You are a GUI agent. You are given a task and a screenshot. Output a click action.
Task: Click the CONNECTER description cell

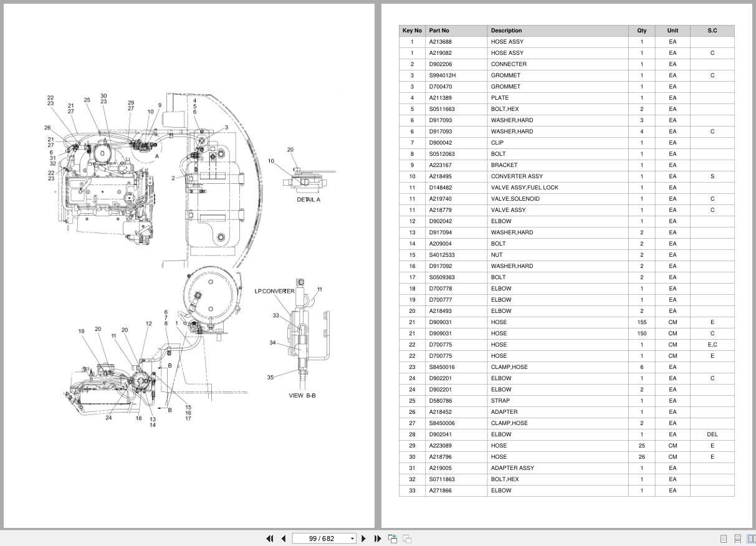(x=558, y=64)
